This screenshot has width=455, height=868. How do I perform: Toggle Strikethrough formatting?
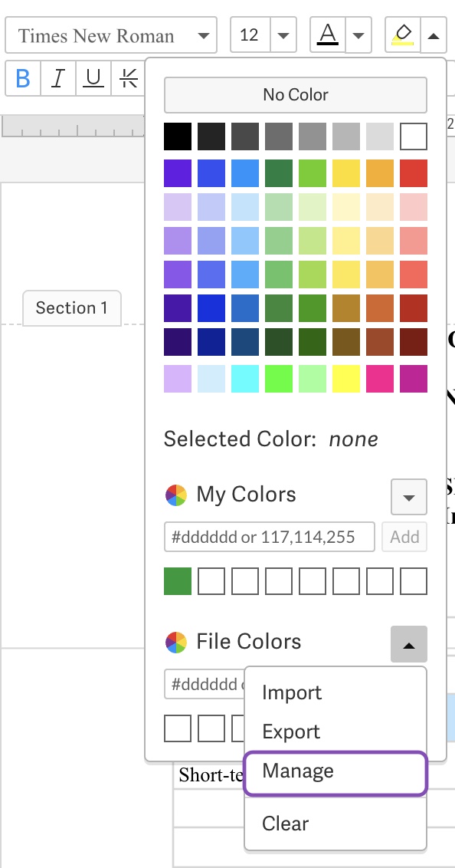[x=128, y=78]
